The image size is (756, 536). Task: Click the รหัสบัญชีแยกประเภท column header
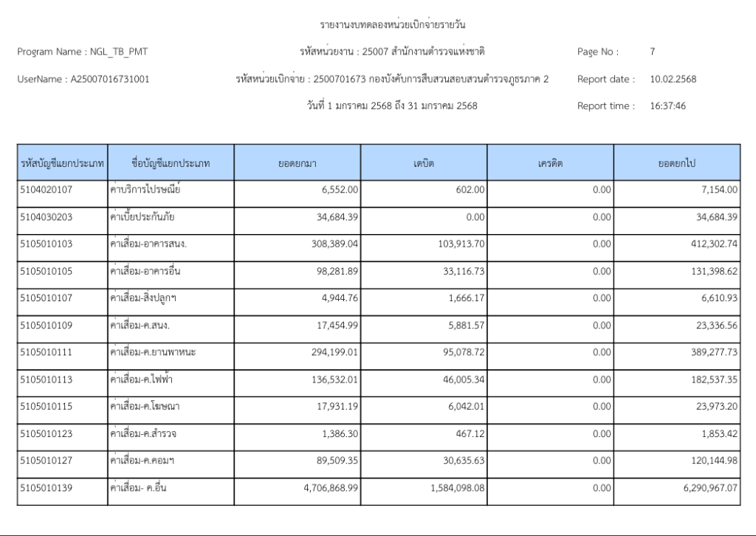62,162
